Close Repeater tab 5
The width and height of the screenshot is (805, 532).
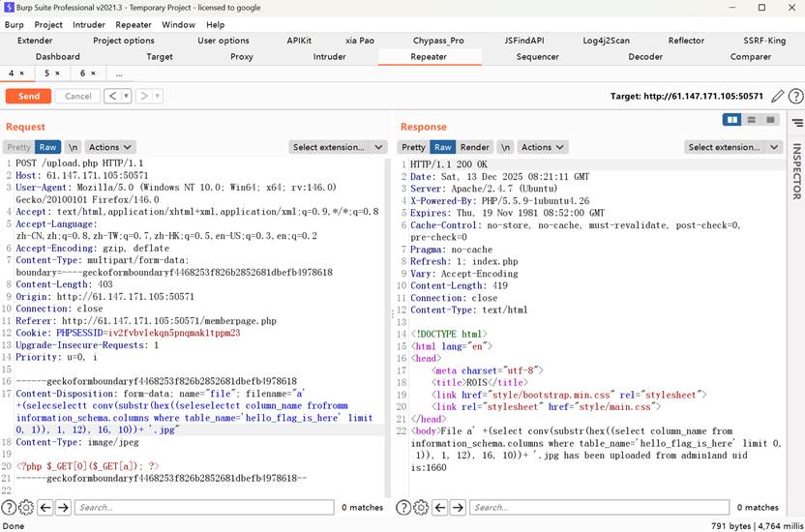(x=57, y=74)
